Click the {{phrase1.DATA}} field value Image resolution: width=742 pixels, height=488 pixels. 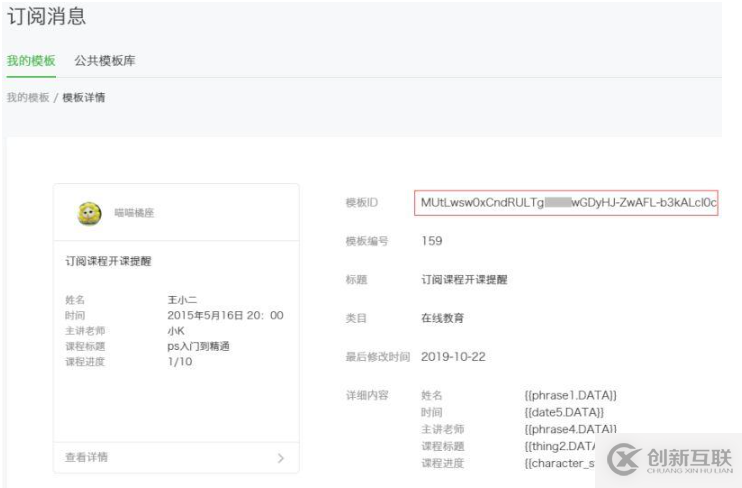click(570, 395)
